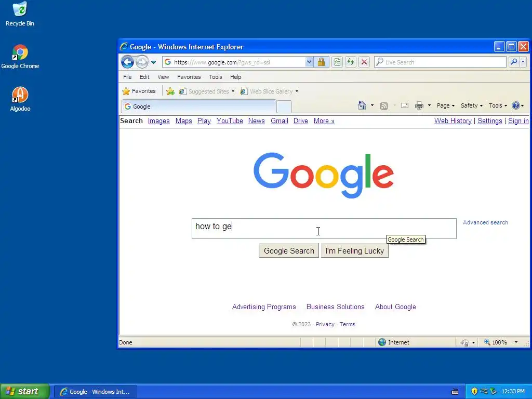
Task: Open the Favorites menu in menu bar
Action: [x=189, y=77]
